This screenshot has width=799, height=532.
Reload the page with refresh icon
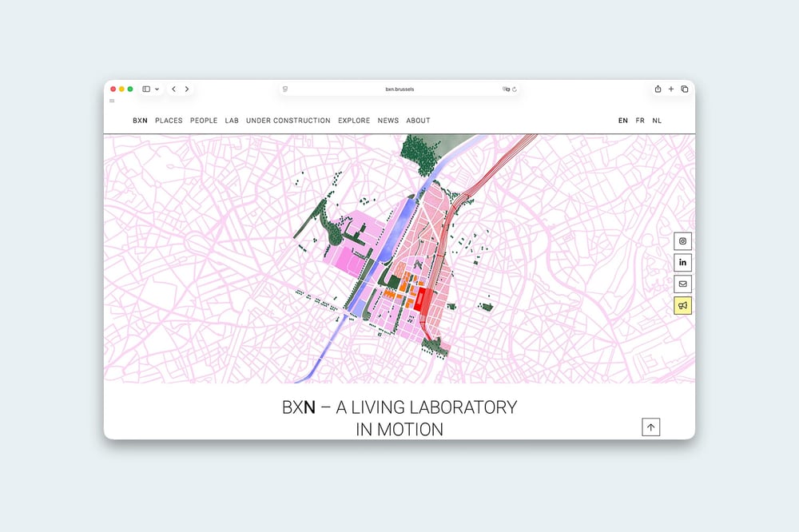click(x=515, y=89)
